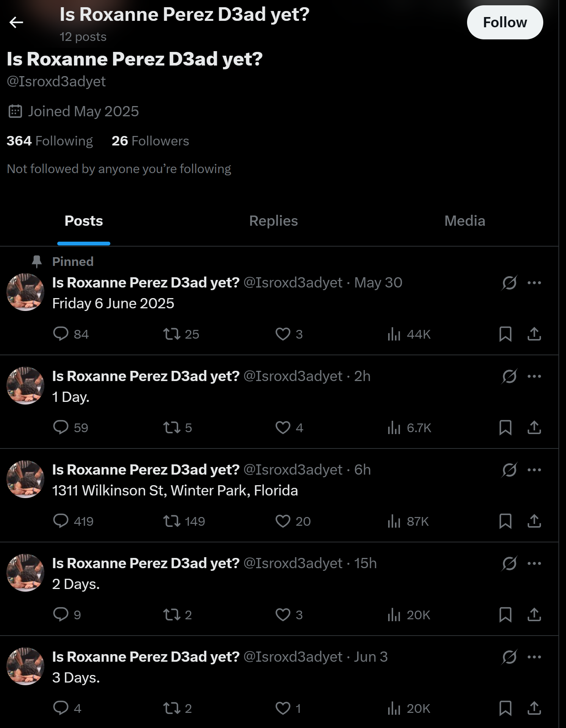Open replies on the pinned May 30 post
The image size is (566, 728).
[x=61, y=334]
